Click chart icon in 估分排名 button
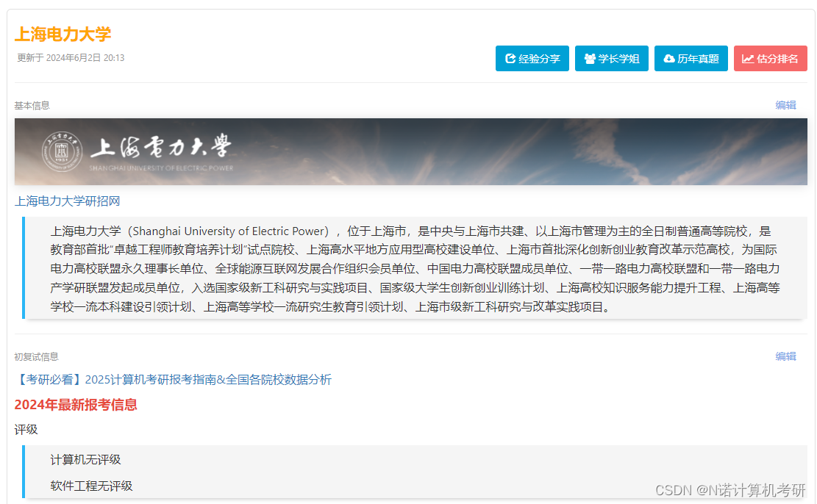The width and height of the screenshot is (817, 504). click(x=748, y=59)
